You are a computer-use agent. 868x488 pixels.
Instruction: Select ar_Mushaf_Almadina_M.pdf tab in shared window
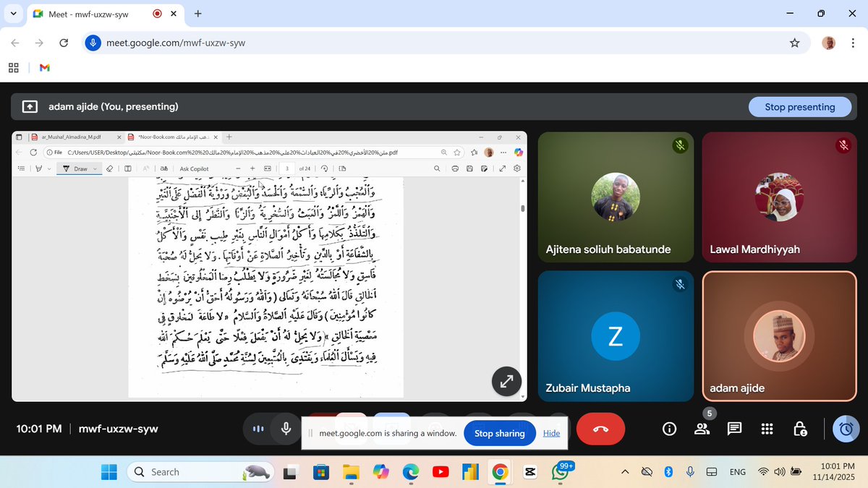(75, 137)
